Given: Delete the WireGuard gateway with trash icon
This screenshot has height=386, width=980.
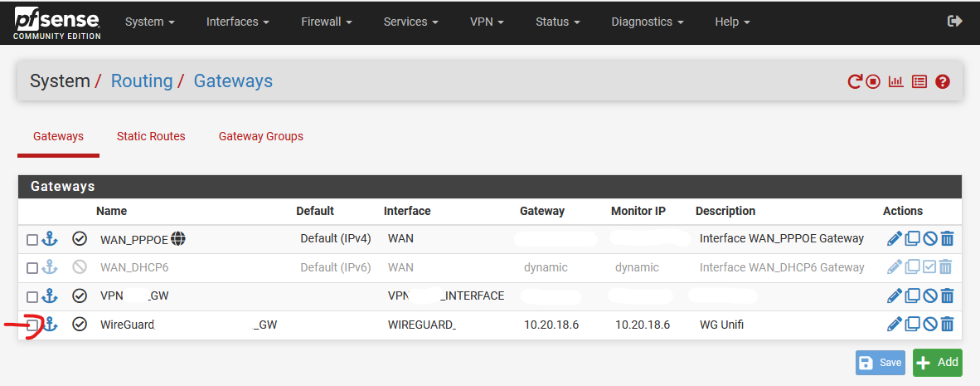Looking at the screenshot, I should pos(948,324).
